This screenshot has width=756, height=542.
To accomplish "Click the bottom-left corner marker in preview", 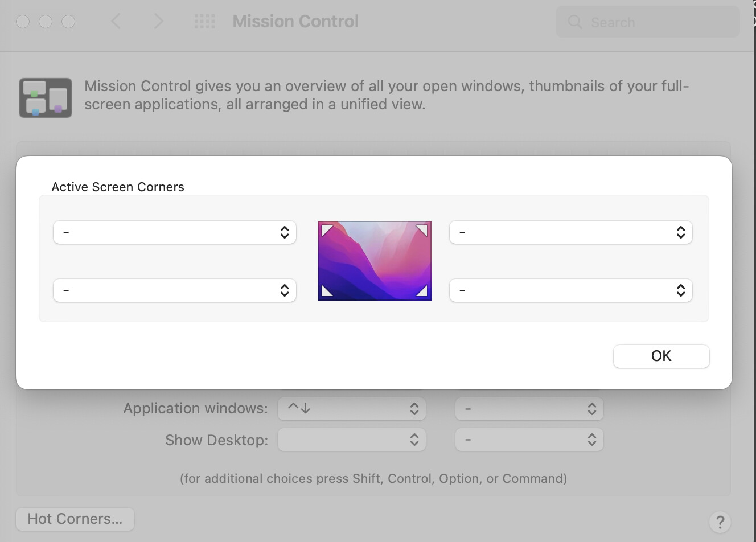I will (327, 291).
